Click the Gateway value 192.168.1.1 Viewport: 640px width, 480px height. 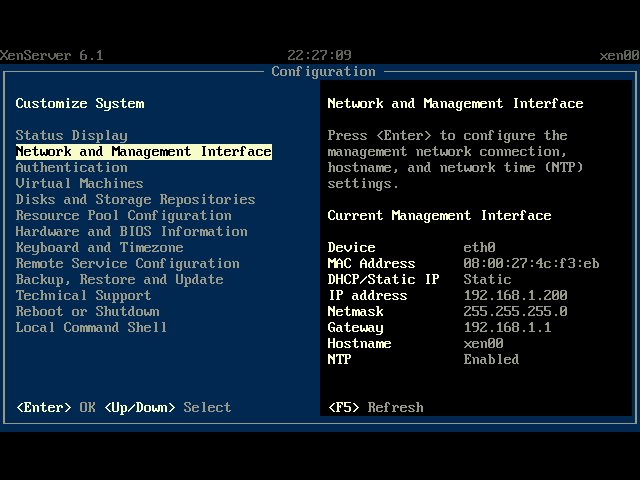click(x=507, y=327)
